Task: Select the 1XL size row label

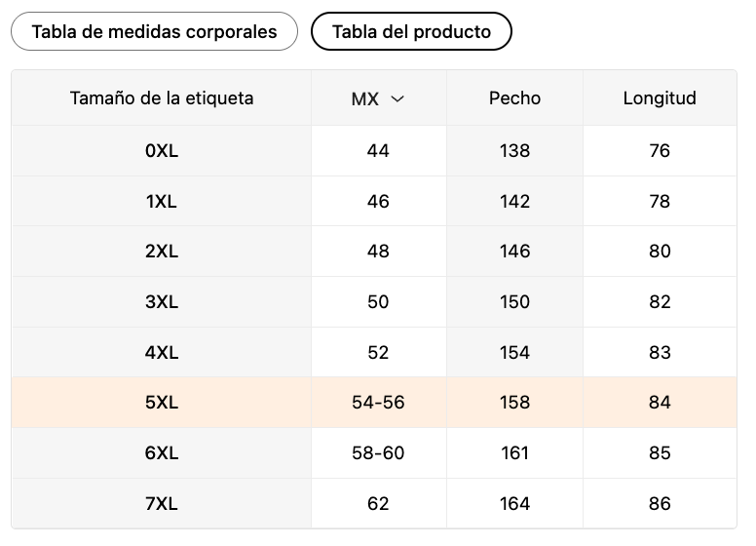Action: coord(162,202)
